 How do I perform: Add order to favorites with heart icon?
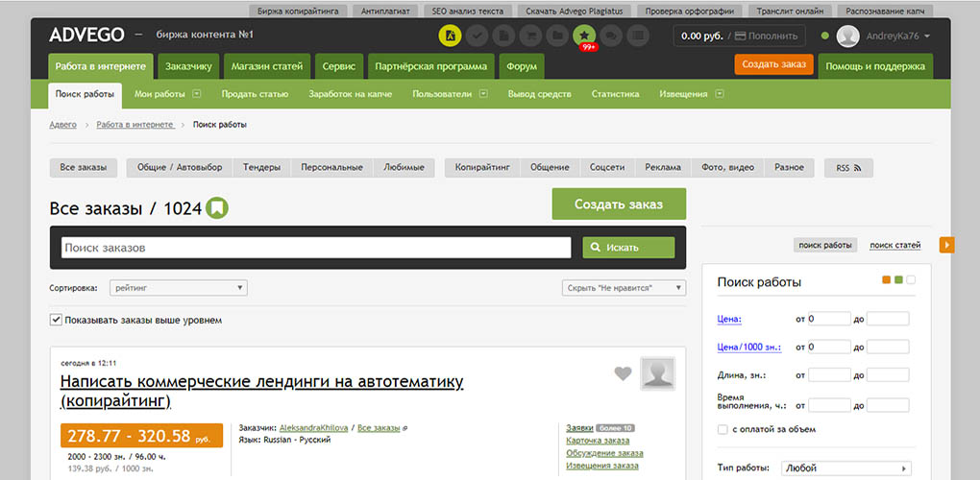623,373
